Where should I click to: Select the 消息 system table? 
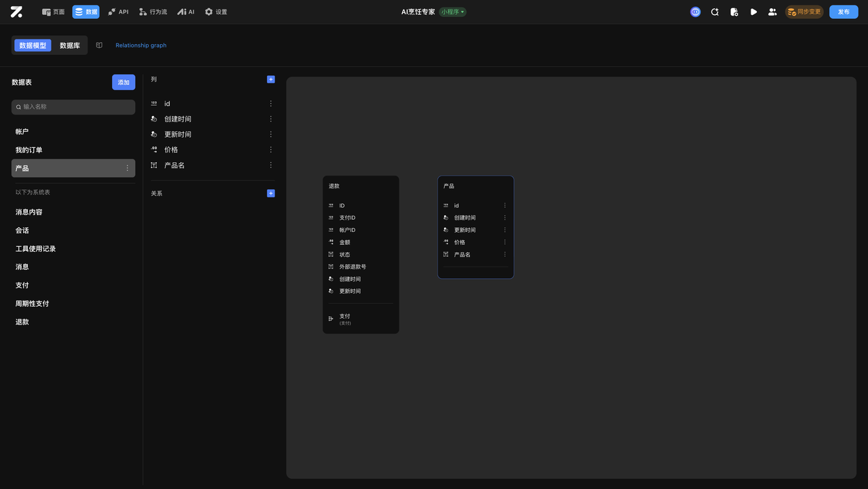[x=73, y=267]
